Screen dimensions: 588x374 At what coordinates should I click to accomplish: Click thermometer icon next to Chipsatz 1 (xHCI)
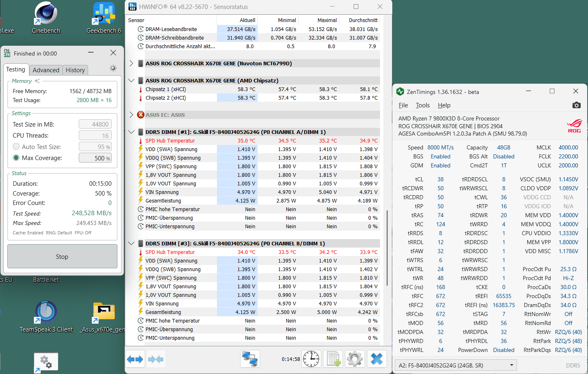coord(141,89)
